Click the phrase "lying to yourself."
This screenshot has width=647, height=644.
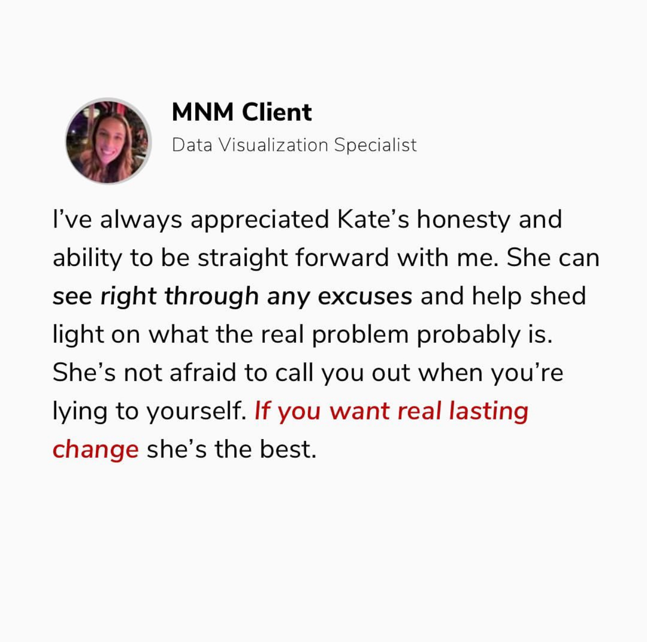149,411
